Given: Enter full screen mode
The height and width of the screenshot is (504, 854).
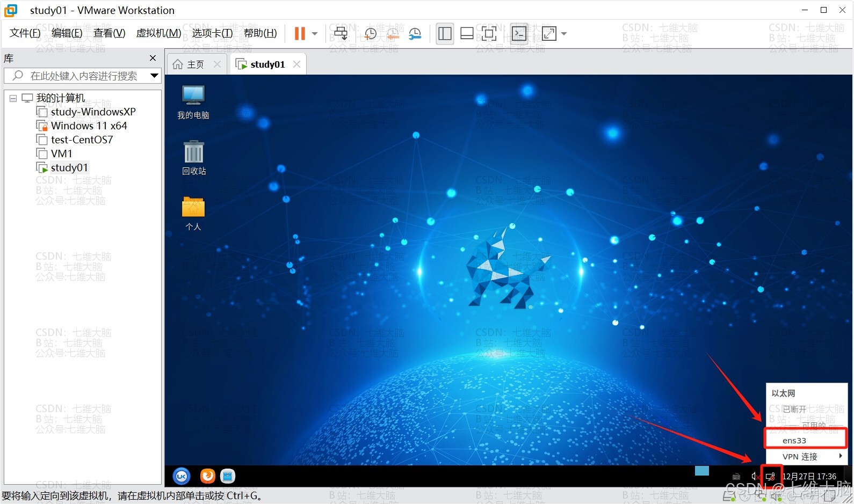Looking at the screenshot, I should [489, 33].
